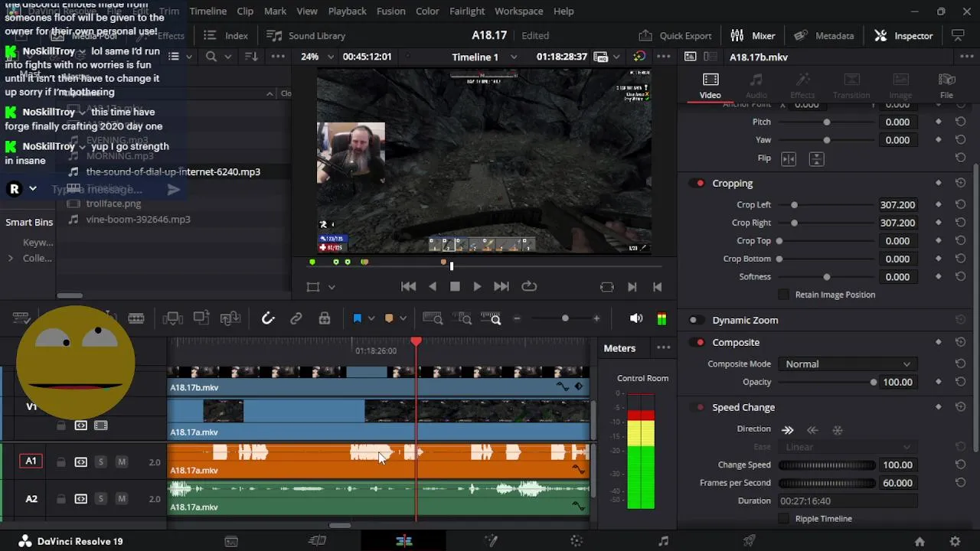This screenshot has width=980, height=551.
Task: Click the blue flag icon
Action: [x=357, y=318]
